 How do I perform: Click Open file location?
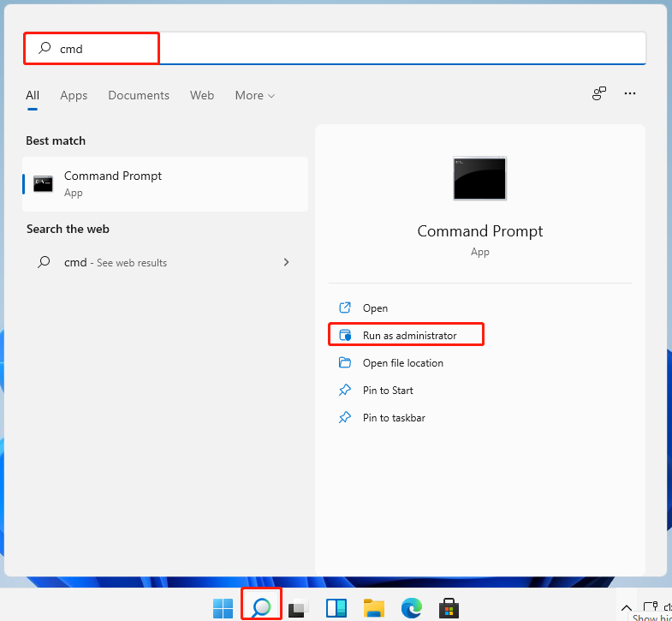[x=402, y=362]
